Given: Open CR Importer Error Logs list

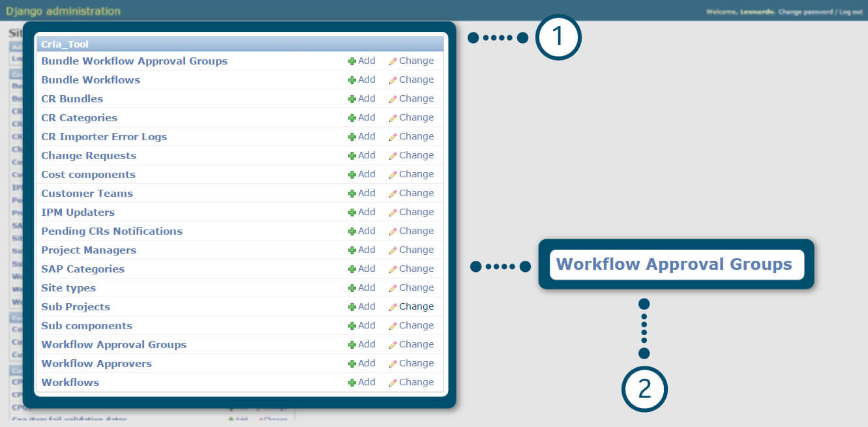Looking at the screenshot, I should [x=104, y=137].
